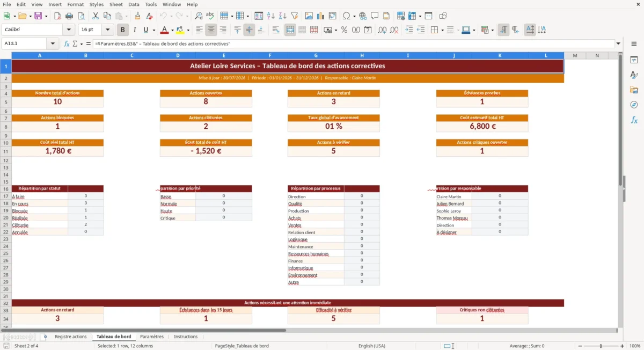Toggle wrap text
Image resolution: width=644 pixels, height=350 pixels.
coord(276,30)
